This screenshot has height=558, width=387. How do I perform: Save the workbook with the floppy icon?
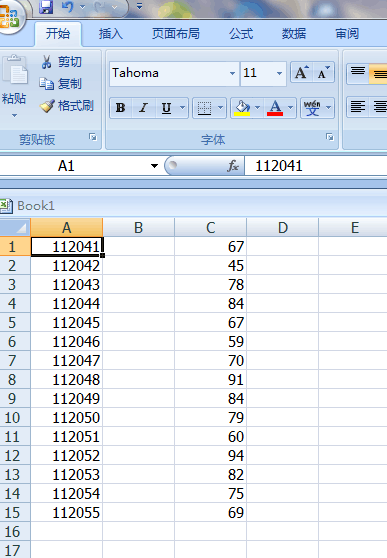click(46, 7)
